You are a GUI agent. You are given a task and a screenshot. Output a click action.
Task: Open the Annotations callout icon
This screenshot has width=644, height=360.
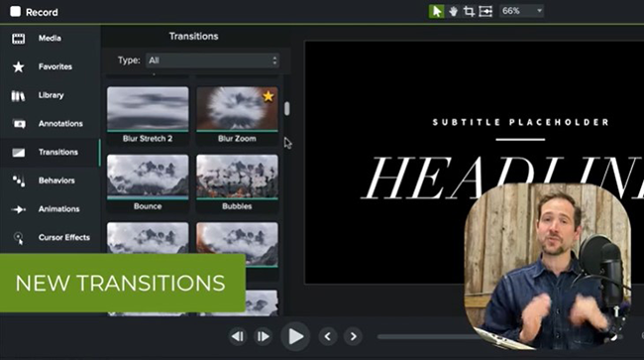[x=19, y=124]
